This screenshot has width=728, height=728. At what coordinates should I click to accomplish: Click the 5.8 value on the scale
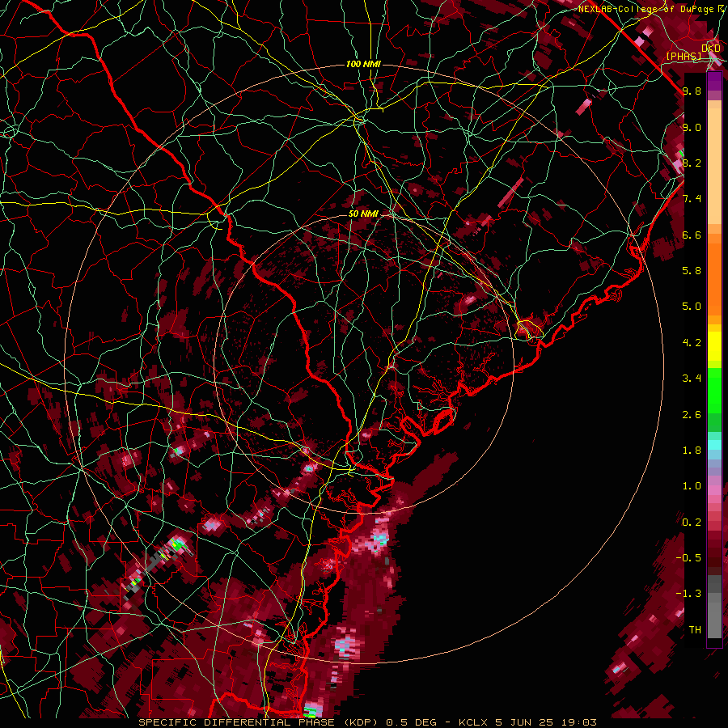pos(692,271)
